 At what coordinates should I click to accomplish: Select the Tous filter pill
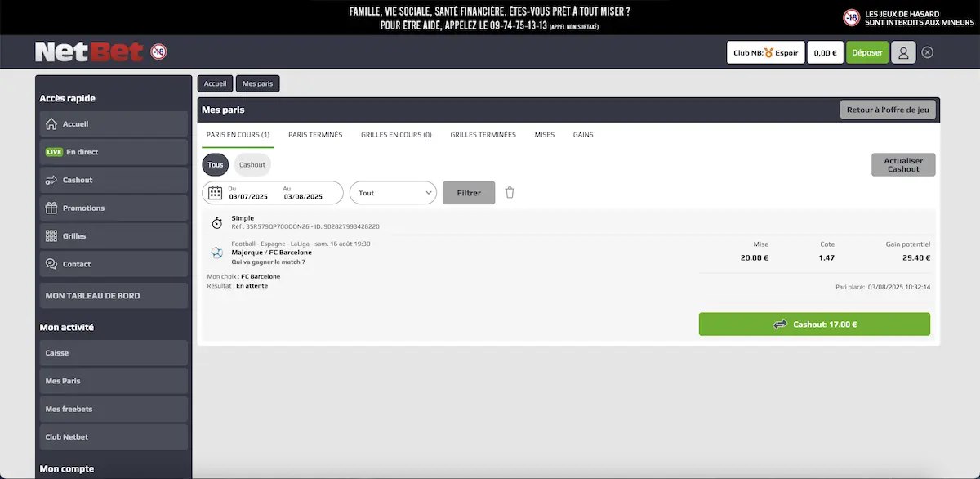pos(216,164)
